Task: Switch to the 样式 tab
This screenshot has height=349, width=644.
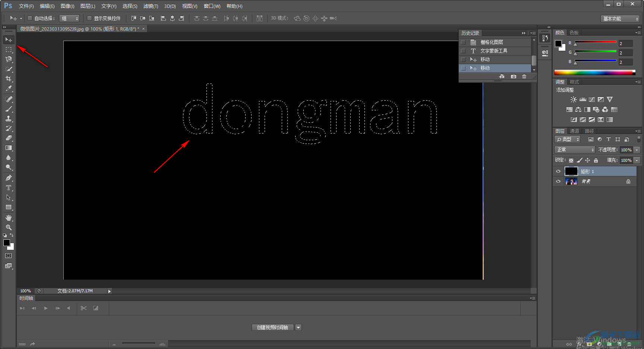Action: (574, 82)
